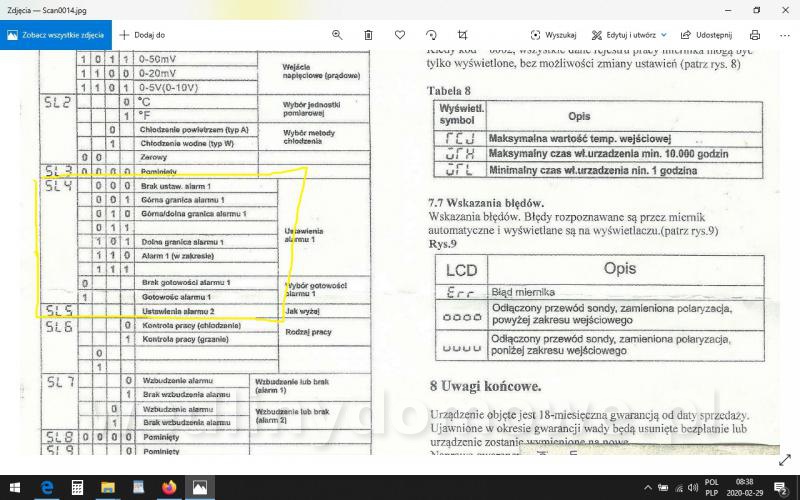
Task: Click the '0-50mV' row text
Action: click(x=157, y=59)
